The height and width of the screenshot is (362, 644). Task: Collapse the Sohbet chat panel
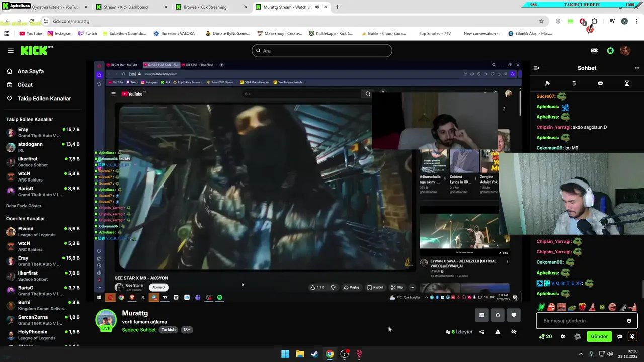[536, 68]
